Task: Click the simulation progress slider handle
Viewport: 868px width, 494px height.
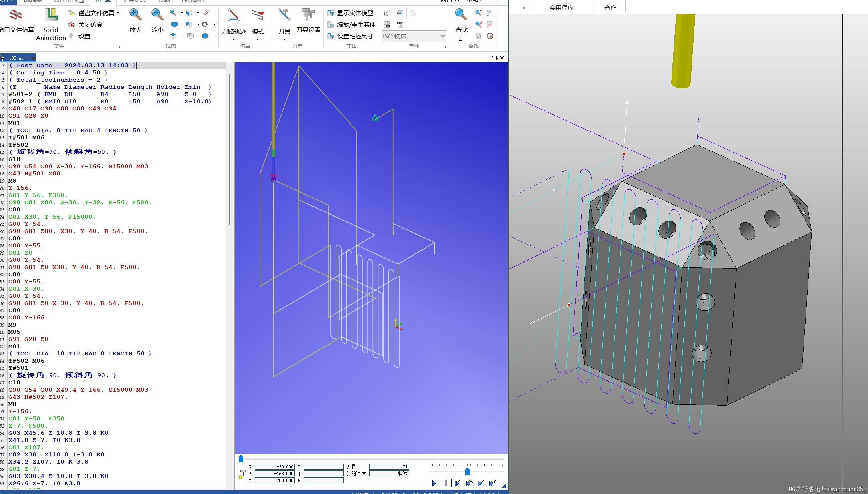Action: click(x=241, y=459)
